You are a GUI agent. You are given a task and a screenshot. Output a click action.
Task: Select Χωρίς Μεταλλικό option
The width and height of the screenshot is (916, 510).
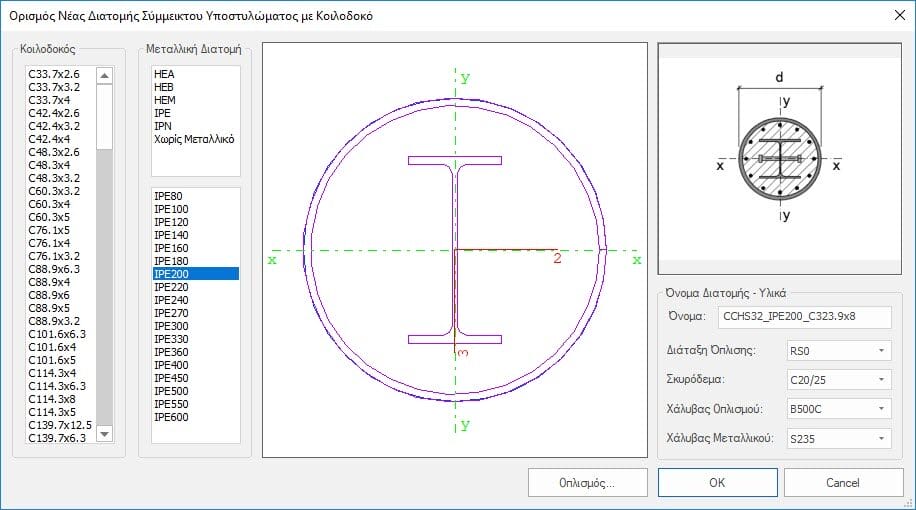pyautogui.click(x=194, y=139)
